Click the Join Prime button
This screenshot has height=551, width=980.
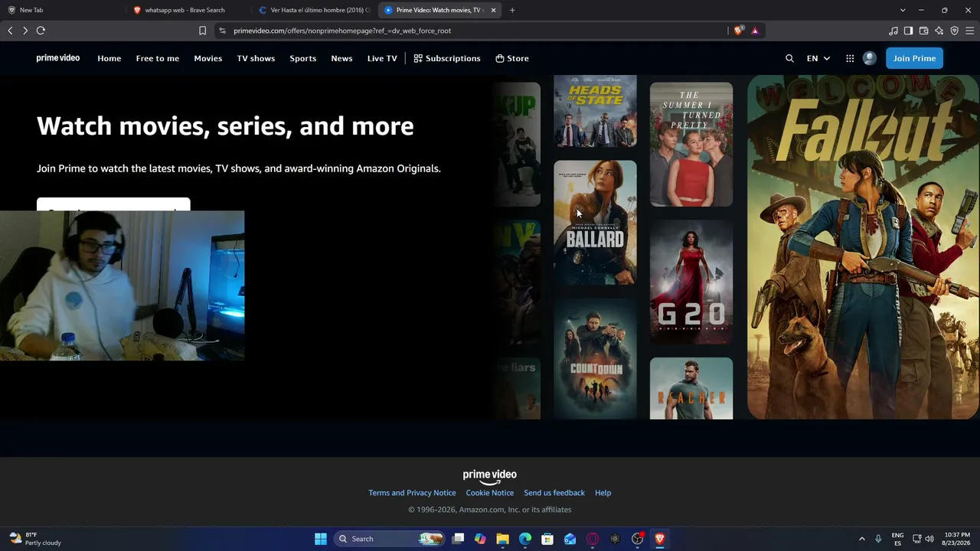(x=914, y=58)
